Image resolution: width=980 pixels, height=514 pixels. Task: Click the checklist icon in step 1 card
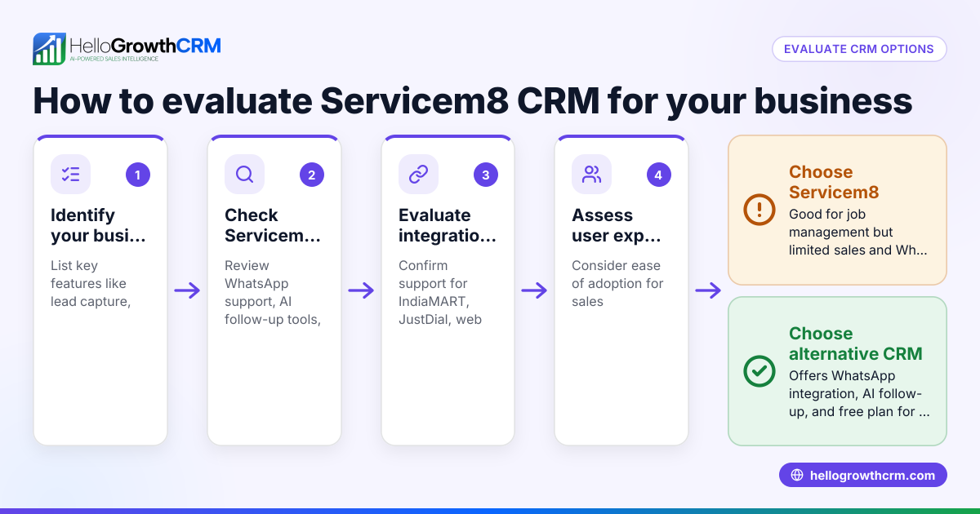tap(71, 174)
